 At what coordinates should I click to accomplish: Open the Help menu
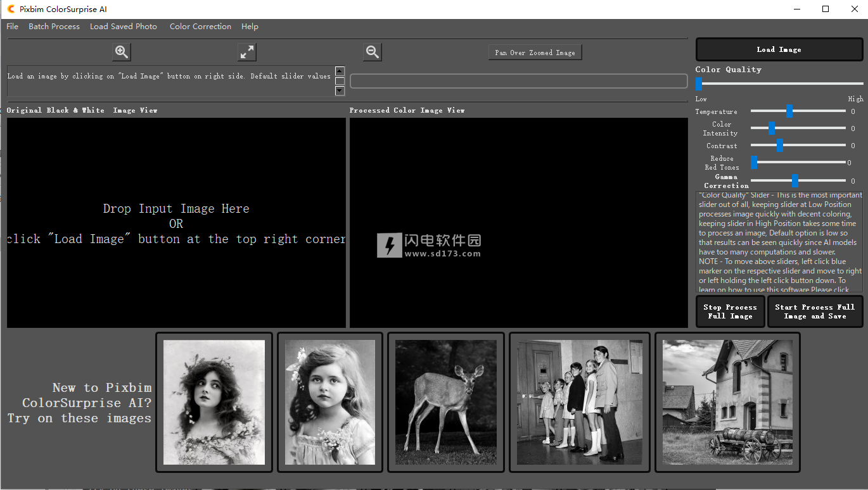pos(250,27)
